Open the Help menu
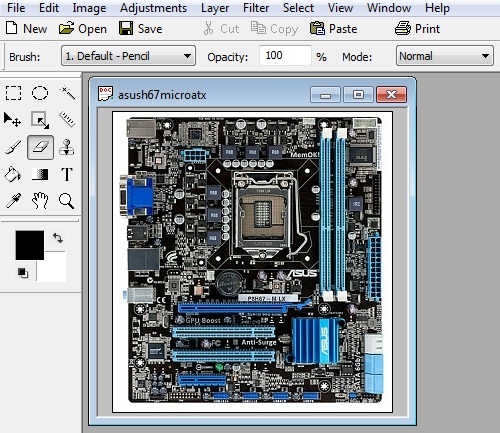Screen dimensions: 500x433 pyautogui.click(x=437, y=8)
